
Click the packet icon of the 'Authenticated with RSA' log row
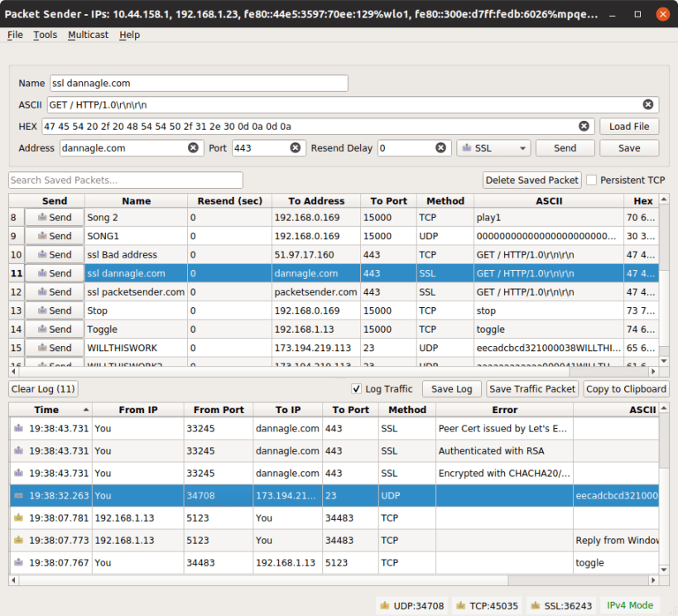pyautogui.click(x=18, y=450)
